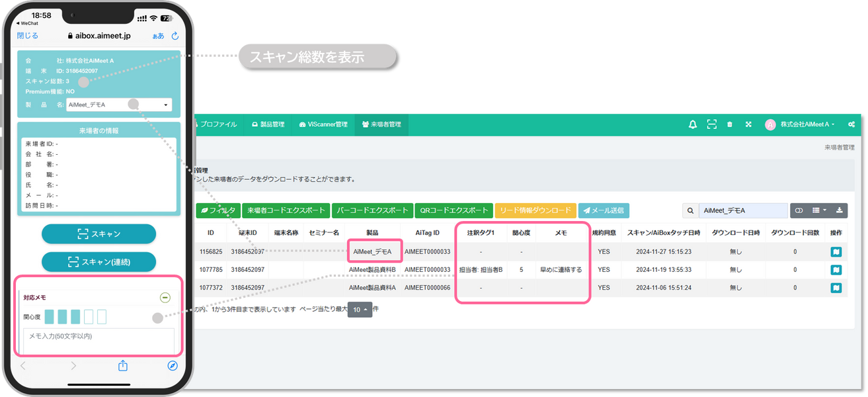Viewport: 868px width, 397px height.
Task: Open operation icon for row 1077785
Action: pyautogui.click(x=836, y=270)
